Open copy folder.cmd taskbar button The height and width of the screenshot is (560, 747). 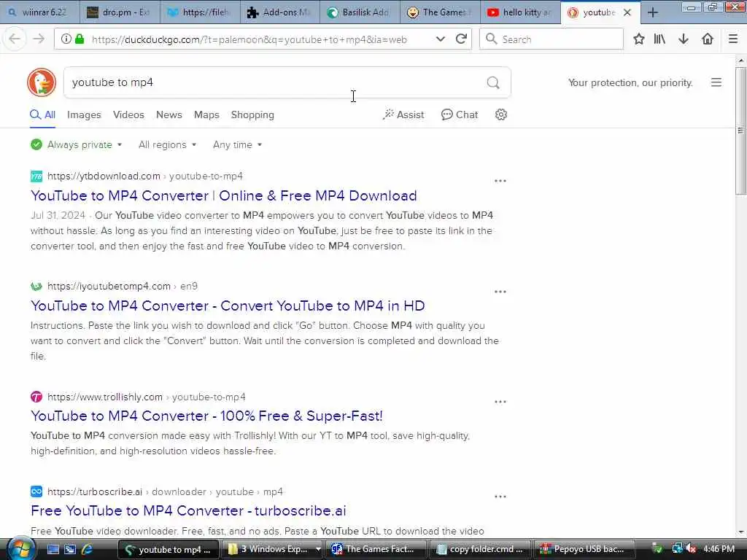(x=480, y=550)
